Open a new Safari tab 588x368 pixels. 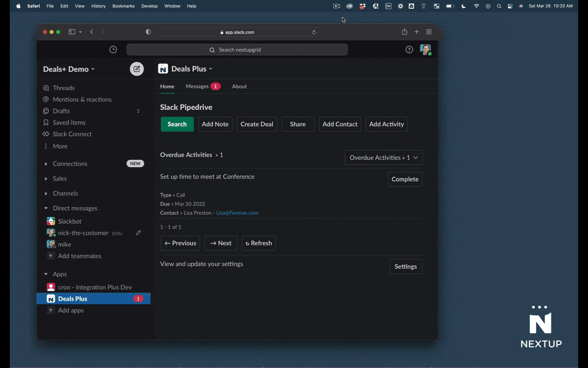point(416,32)
